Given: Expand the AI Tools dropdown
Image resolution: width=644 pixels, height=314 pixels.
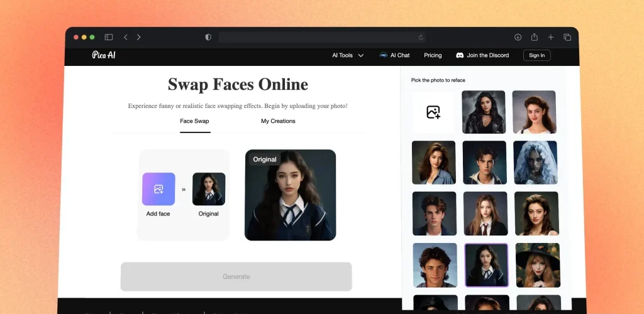Looking at the screenshot, I should coord(348,55).
